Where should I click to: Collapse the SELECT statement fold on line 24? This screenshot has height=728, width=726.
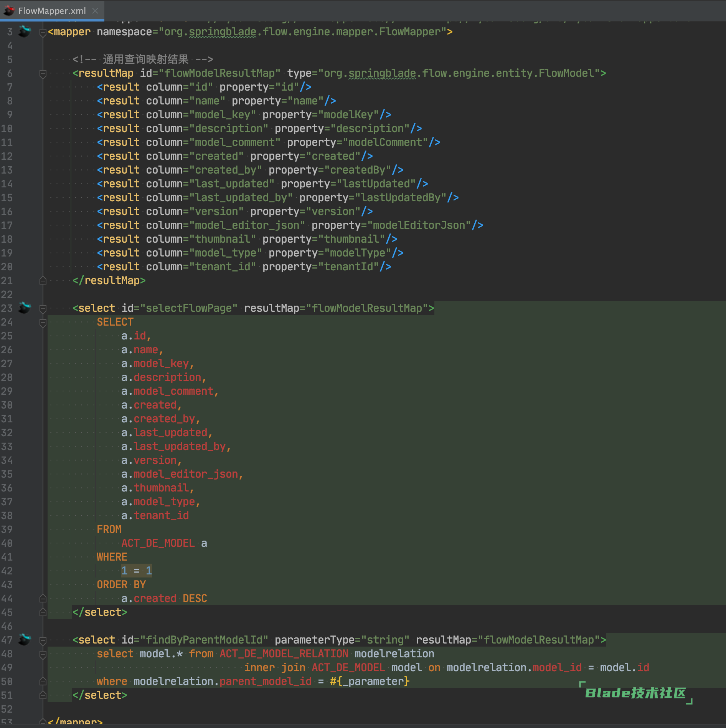coord(43,323)
